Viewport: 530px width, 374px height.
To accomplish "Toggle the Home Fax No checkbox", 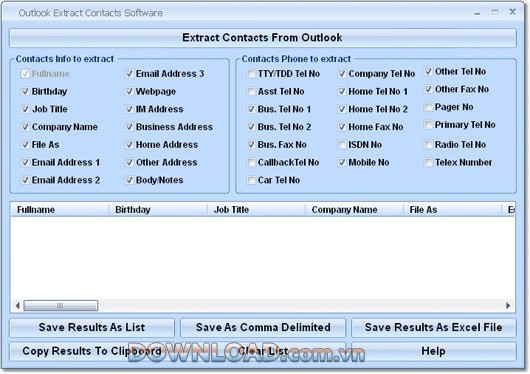I will coord(342,127).
